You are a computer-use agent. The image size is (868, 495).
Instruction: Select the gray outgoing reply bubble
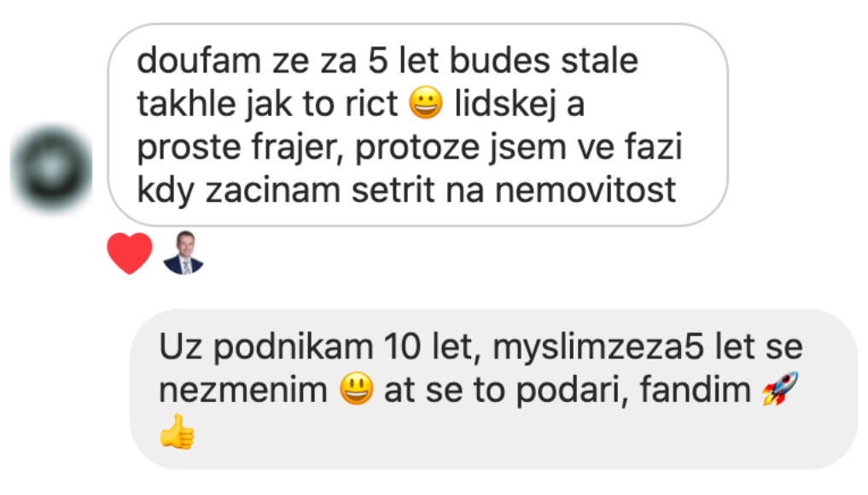494,389
